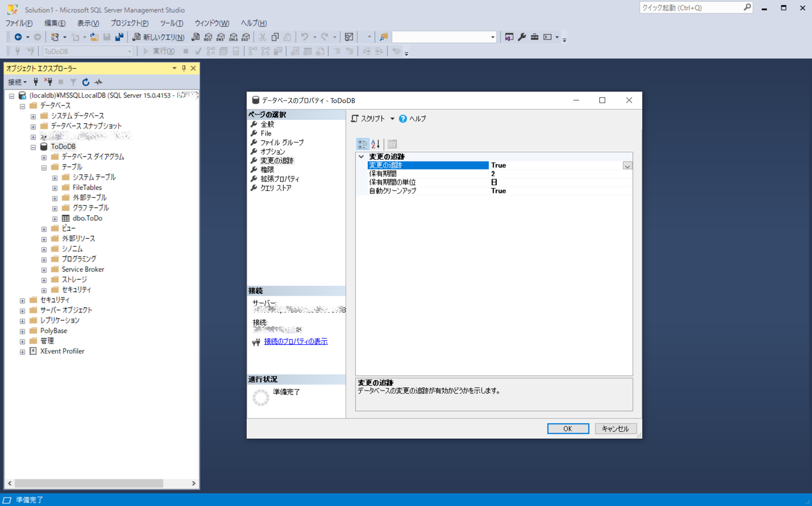
Task: Click the Quick Launch search field
Action: (x=691, y=8)
